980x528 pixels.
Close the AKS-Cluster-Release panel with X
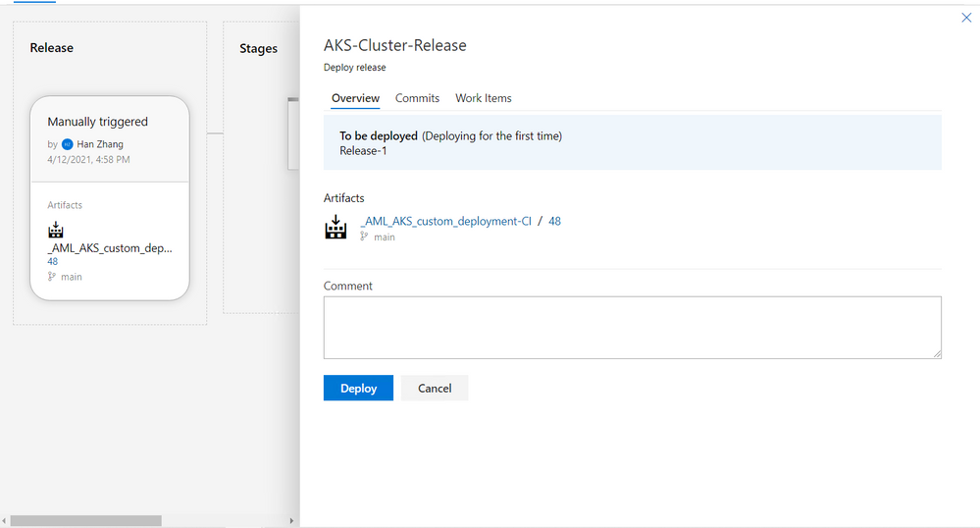(966, 18)
